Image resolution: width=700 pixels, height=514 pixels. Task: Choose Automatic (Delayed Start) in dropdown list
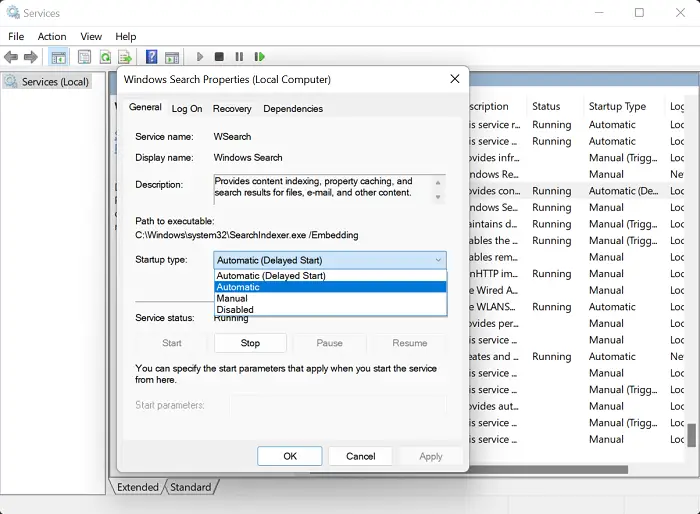pyautogui.click(x=330, y=276)
